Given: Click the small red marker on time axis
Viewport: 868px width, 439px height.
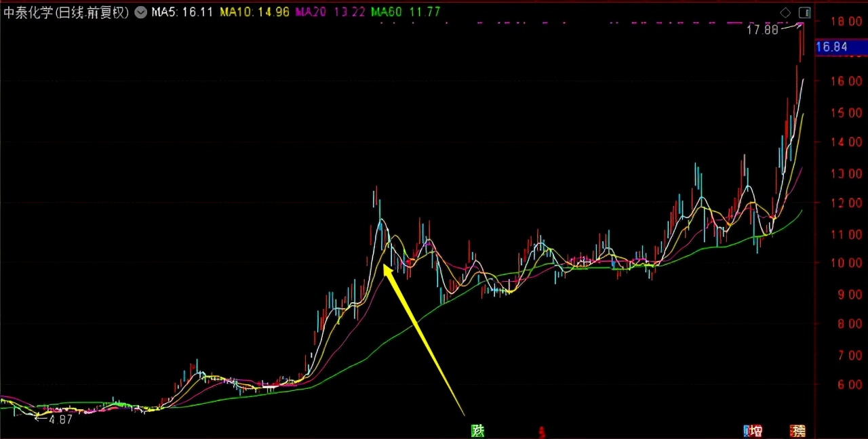Looking at the screenshot, I should pyautogui.click(x=541, y=431).
